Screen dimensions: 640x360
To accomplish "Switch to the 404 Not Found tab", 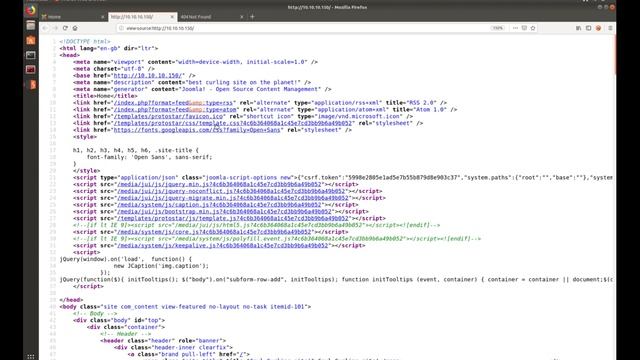I will pos(212,17).
